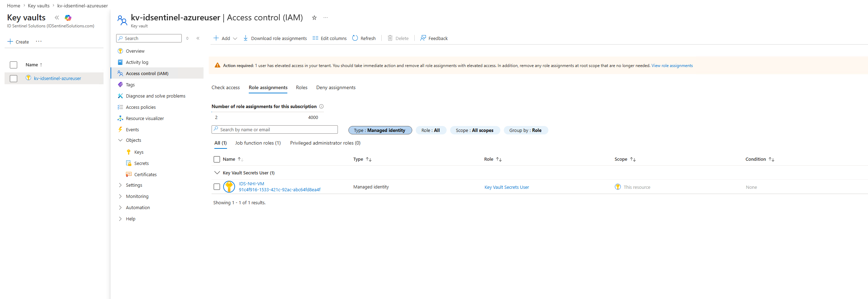
Task: Expand the Help section
Action: (120, 219)
